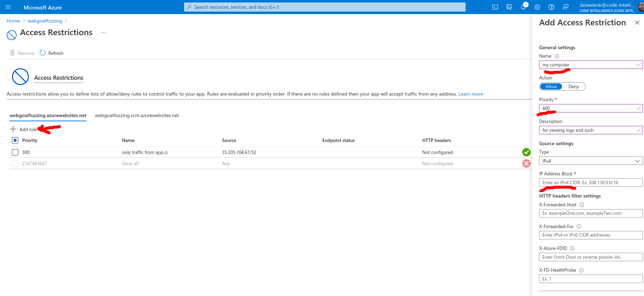Switch to webgoatfuzzing.scm.azurewebsites.net tab
Viewport: 644px width, 296px height.
pyautogui.click(x=137, y=115)
